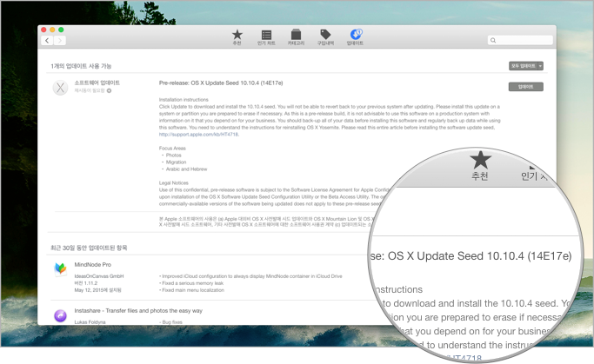Screen dimensions: 594x364
Task: Click the 'Pre-release: OS X Update Seed 10.10.4' title
Action: [221, 83]
